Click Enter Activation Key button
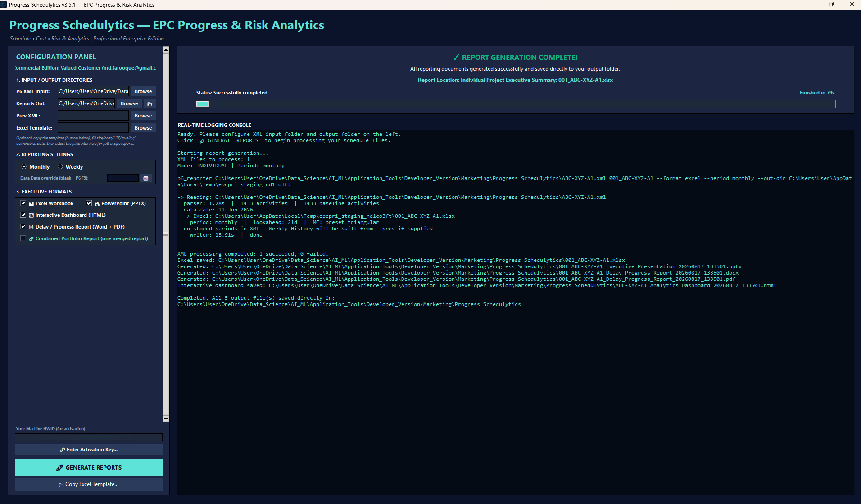Screen dimensions: 861x504 (x=89, y=450)
